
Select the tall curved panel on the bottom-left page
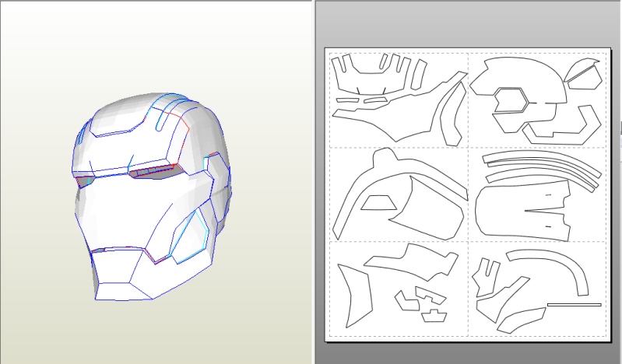coord(356,296)
